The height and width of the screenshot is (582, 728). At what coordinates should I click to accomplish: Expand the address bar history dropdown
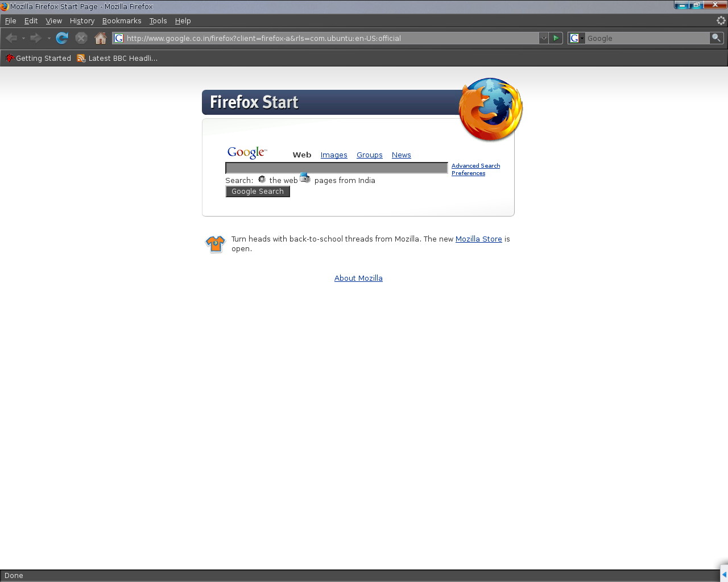pyautogui.click(x=543, y=38)
